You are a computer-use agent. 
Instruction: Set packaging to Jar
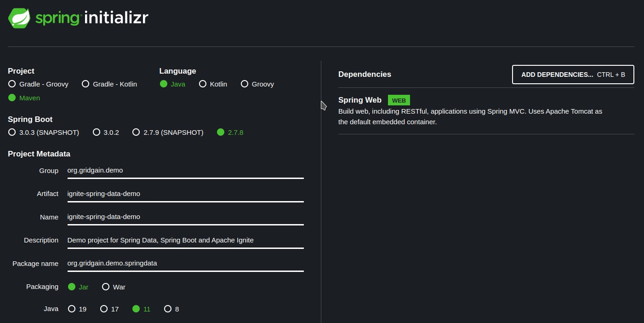(x=78, y=287)
